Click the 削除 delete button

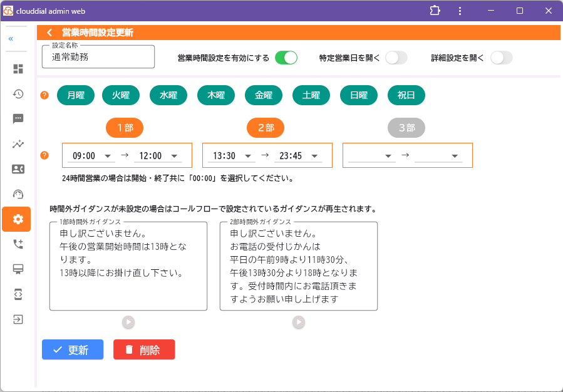coord(143,349)
